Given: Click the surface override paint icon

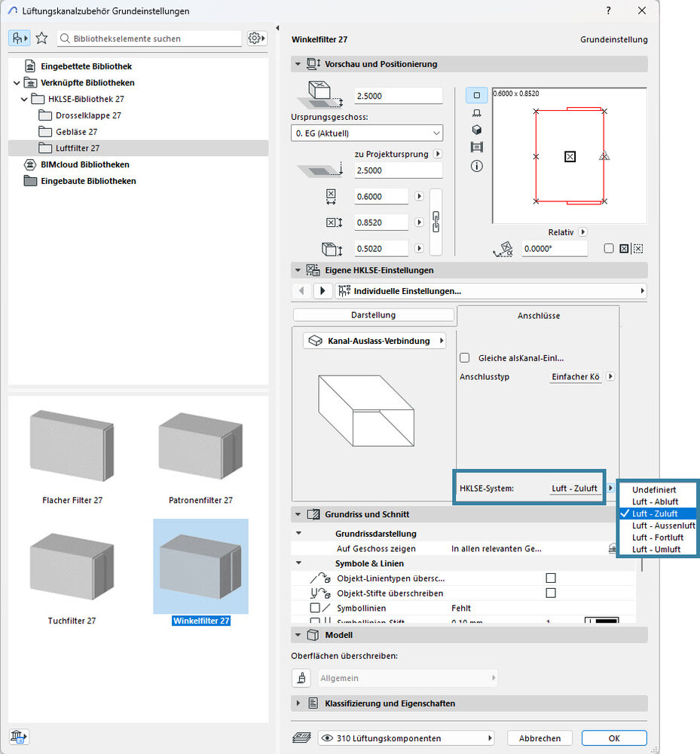Looking at the screenshot, I should pos(301,678).
